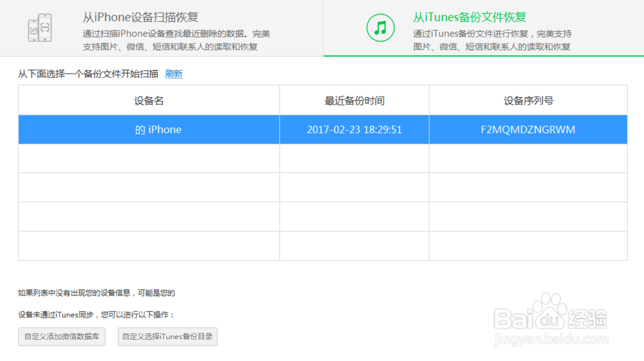Click the 刷新 refresh link
644x361 pixels.
[174, 74]
